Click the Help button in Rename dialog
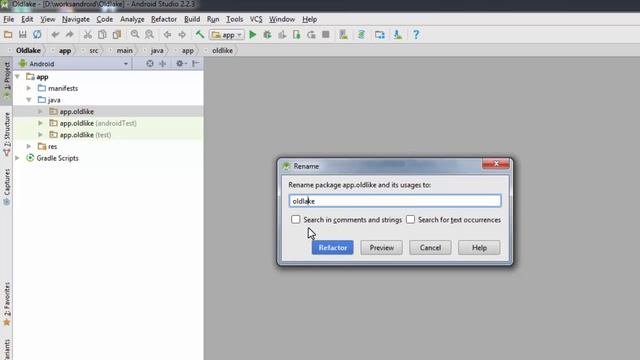640x360 pixels. (x=479, y=247)
